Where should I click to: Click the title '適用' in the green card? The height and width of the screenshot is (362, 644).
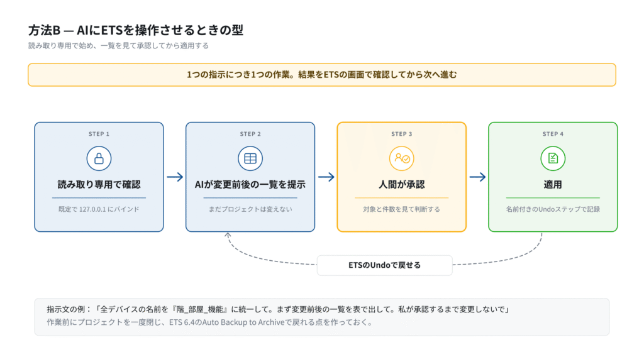(553, 185)
